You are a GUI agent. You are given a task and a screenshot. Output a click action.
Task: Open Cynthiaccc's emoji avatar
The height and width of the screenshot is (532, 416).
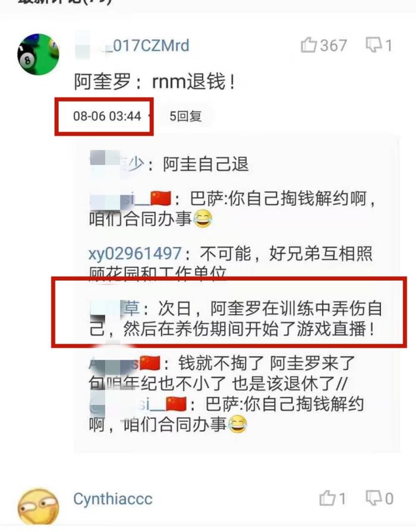pyautogui.click(x=38, y=507)
